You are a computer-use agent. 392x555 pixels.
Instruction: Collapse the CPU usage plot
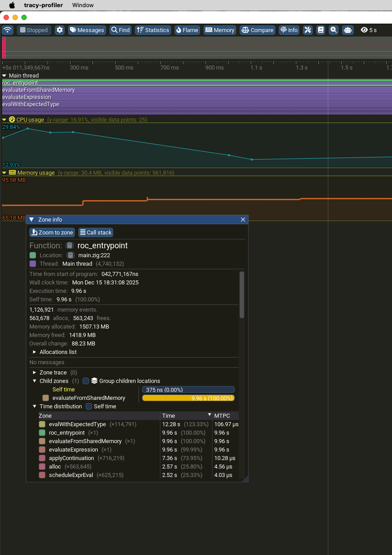(x=4, y=120)
